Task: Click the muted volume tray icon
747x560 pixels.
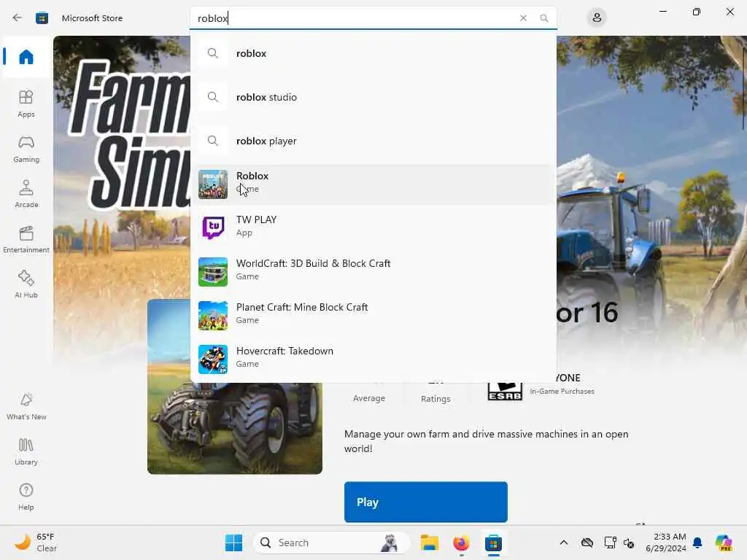Action: [629, 542]
